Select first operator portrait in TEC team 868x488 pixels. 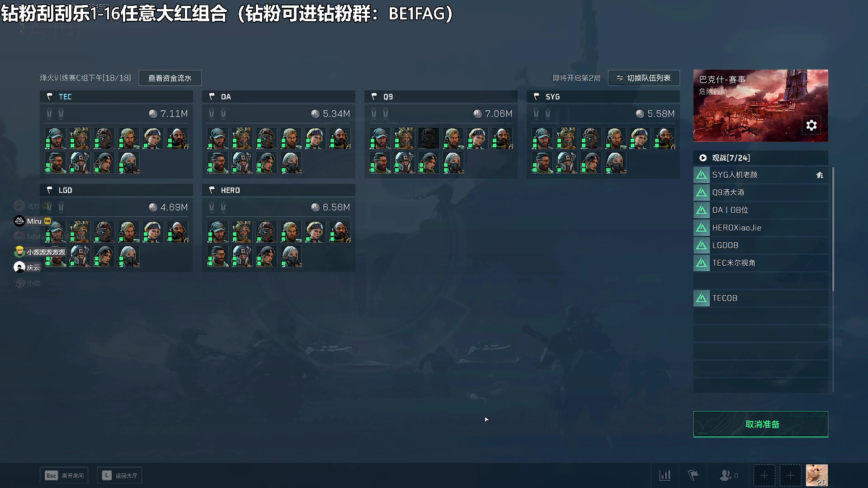[x=56, y=138]
